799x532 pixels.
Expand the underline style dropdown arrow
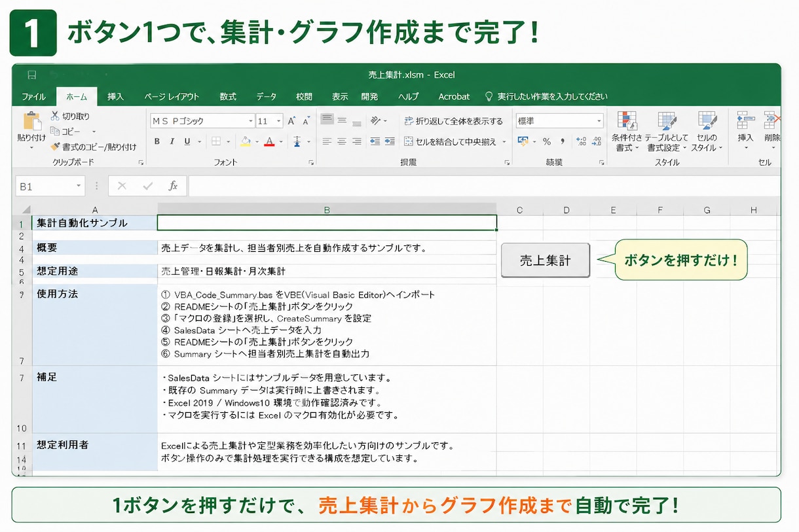tap(198, 141)
